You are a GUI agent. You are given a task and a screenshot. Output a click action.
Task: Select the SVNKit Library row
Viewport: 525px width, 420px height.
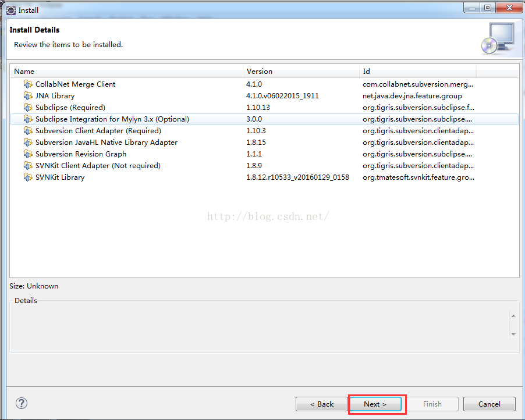tap(264, 177)
